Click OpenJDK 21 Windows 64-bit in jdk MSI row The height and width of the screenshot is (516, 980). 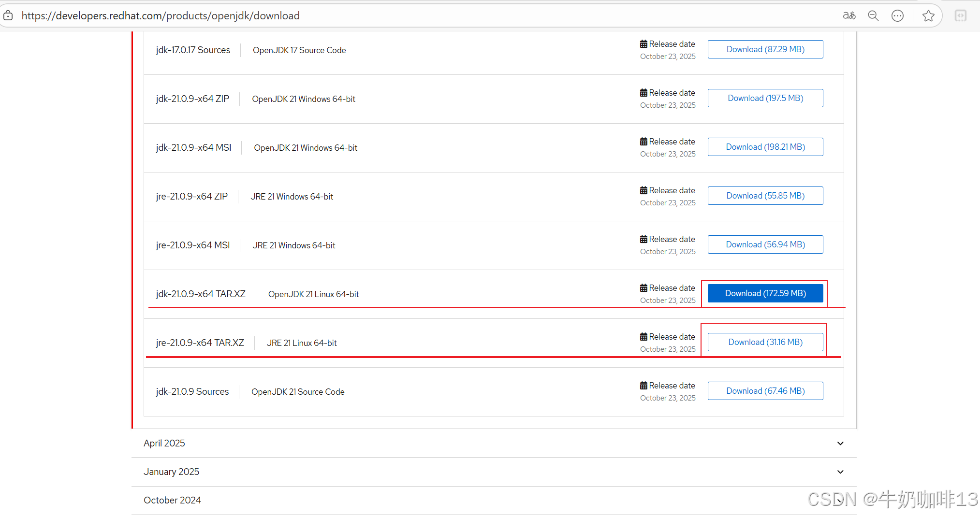coord(306,148)
